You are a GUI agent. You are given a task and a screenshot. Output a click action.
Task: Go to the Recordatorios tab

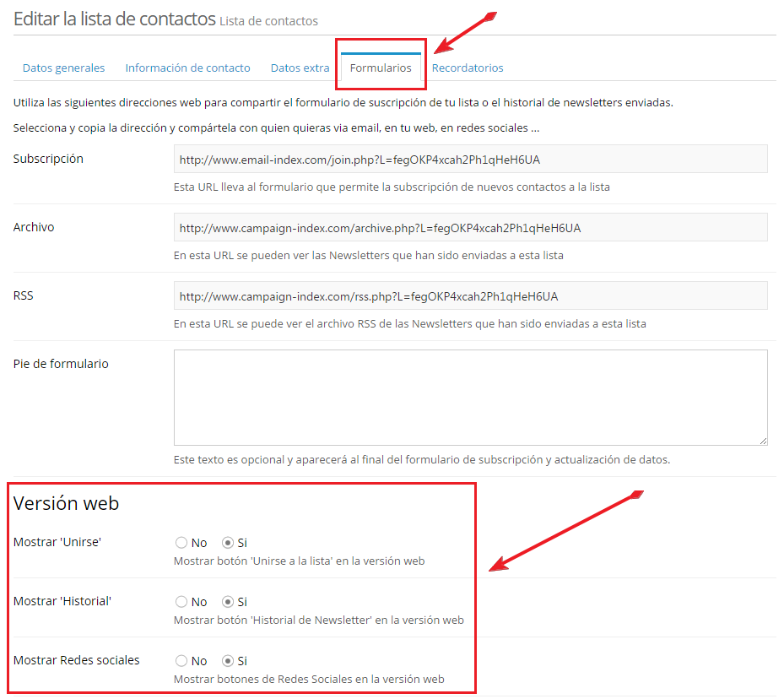[x=468, y=68]
